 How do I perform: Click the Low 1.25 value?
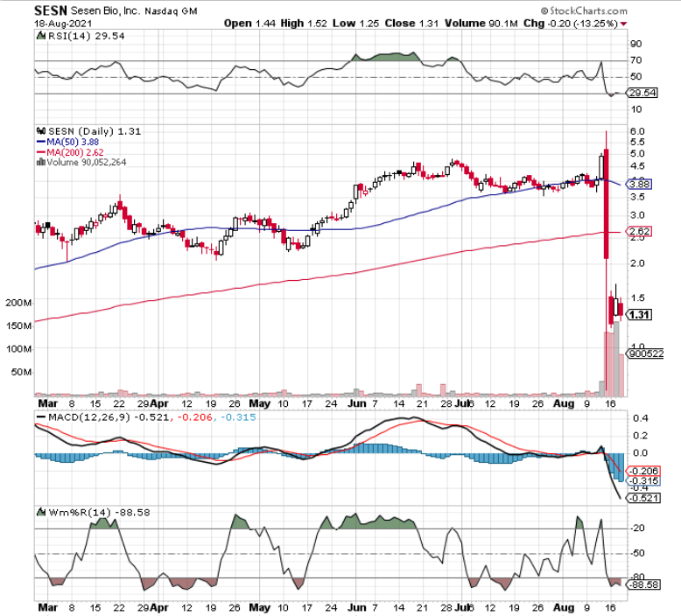(355, 24)
